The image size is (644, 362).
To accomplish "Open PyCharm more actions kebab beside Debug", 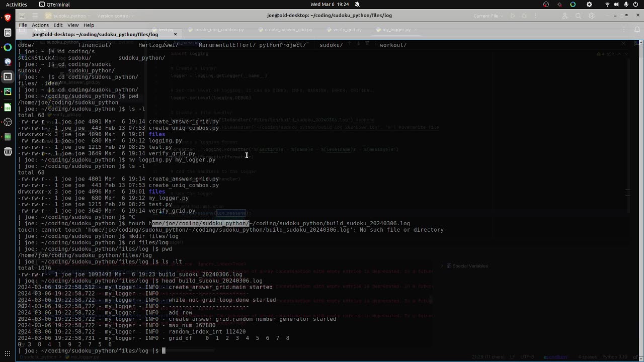I will [535, 16].
